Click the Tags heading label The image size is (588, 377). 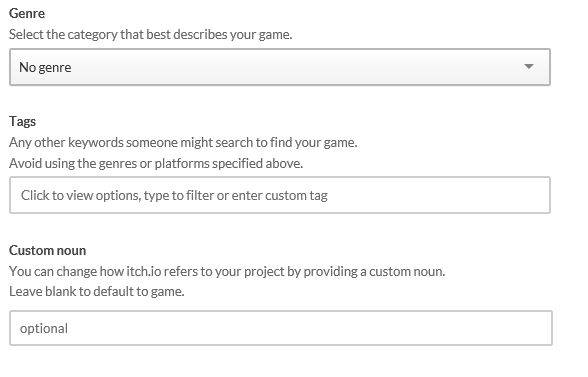point(22,122)
